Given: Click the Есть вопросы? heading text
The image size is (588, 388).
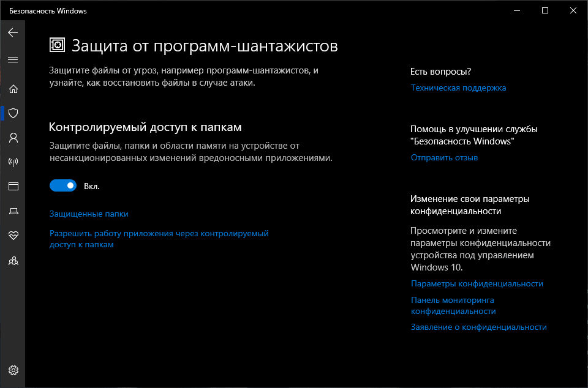Looking at the screenshot, I should [x=440, y=72].
